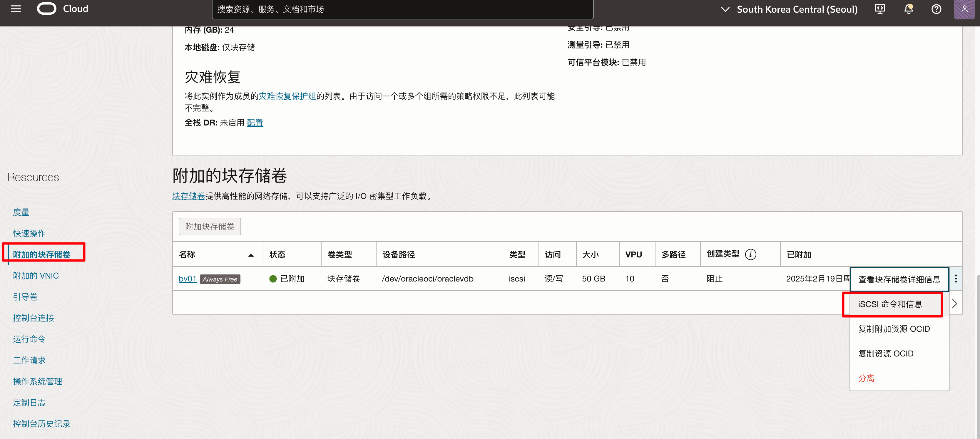Click the 配置 link for 全栈 DR
This screenshot has height=439, width=980.
tap(255, 123)
